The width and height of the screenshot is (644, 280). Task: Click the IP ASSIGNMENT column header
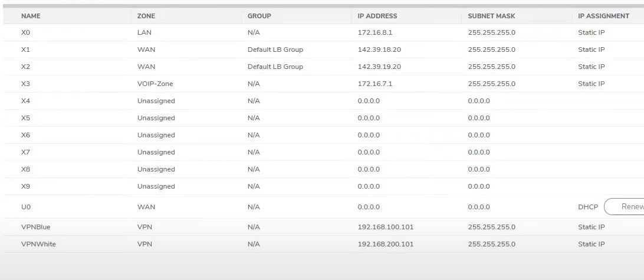pyautogui.click(x=603, y=16)
